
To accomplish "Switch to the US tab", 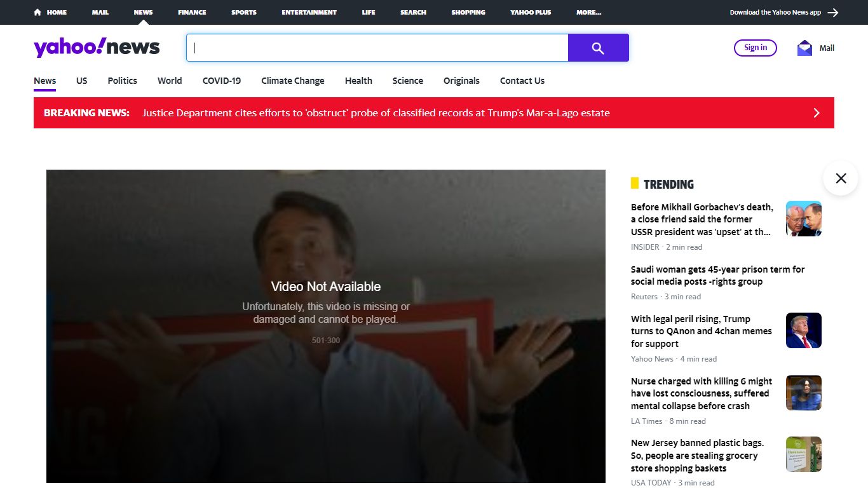I will coord(82,81).
